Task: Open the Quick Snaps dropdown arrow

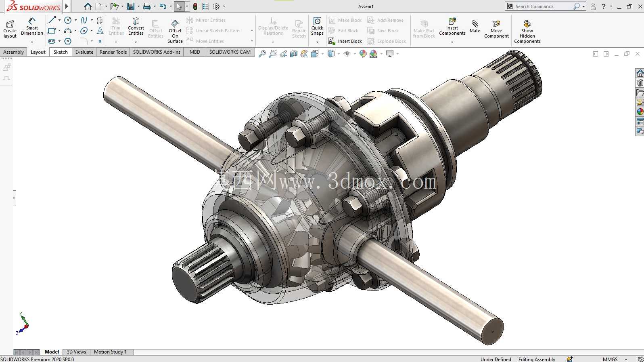Action: click(317, 42)
